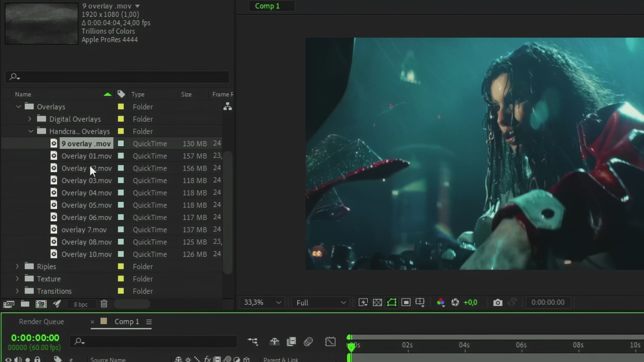Click the file icon of Overlay 10.mov
Screen dimensions: 644x362
point(54,254)
